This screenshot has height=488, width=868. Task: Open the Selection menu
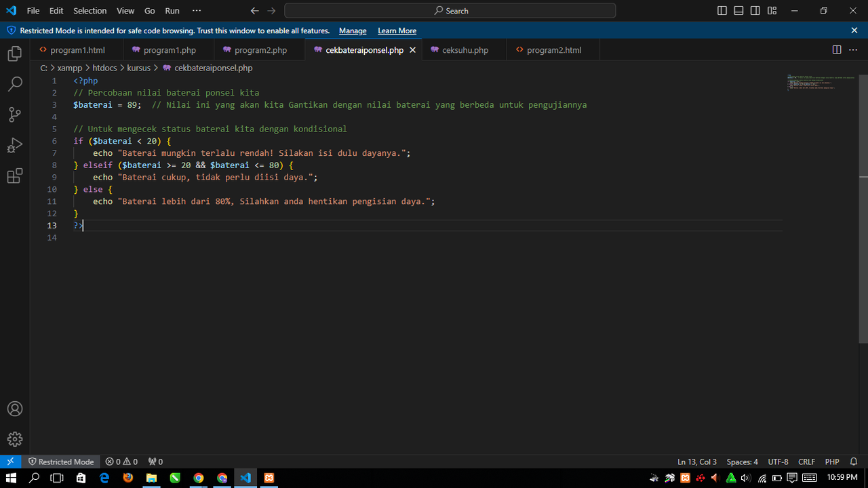click(x=90, y=11)
